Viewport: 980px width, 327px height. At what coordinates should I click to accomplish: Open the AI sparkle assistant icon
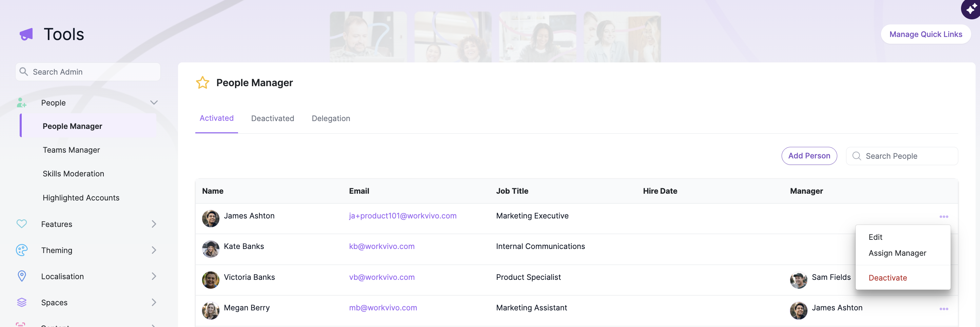(x=971, y=9)
